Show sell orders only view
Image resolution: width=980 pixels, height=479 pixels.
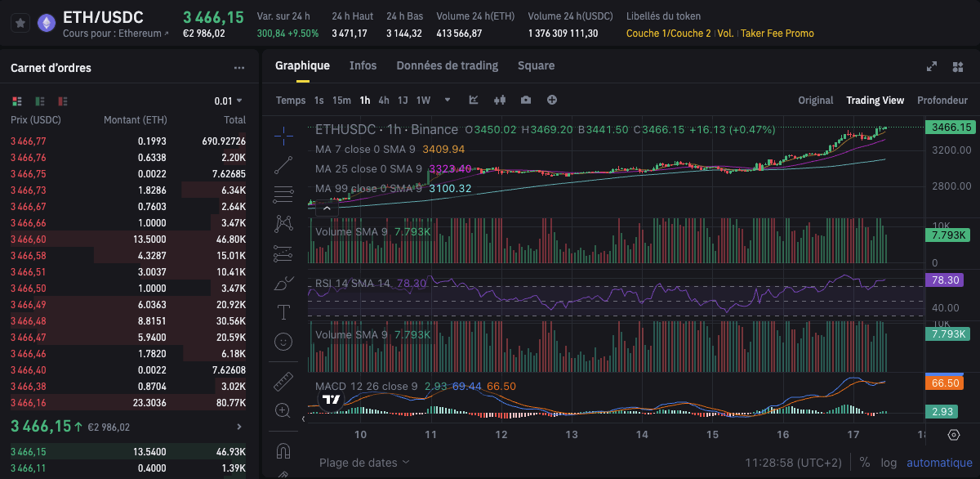[x=61, y=101]
